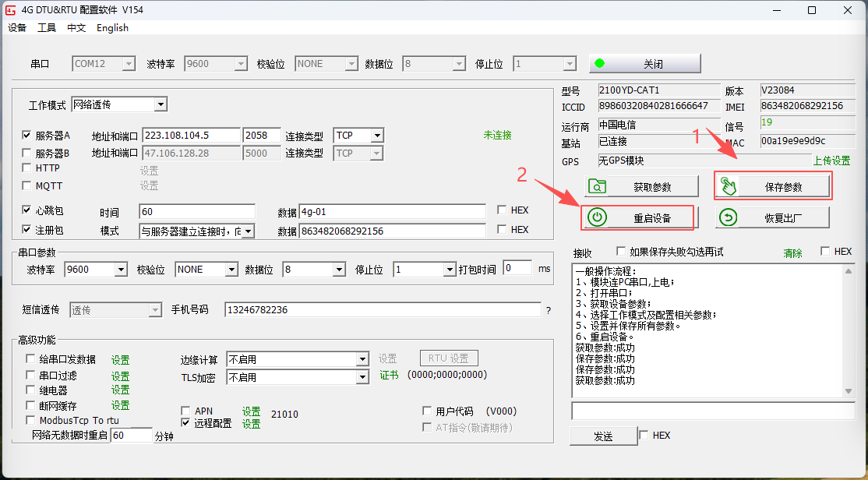The height and width of the screenshot is (480, 868).
Task: Open the 设备 menu
Action: [x=17, y=28]
